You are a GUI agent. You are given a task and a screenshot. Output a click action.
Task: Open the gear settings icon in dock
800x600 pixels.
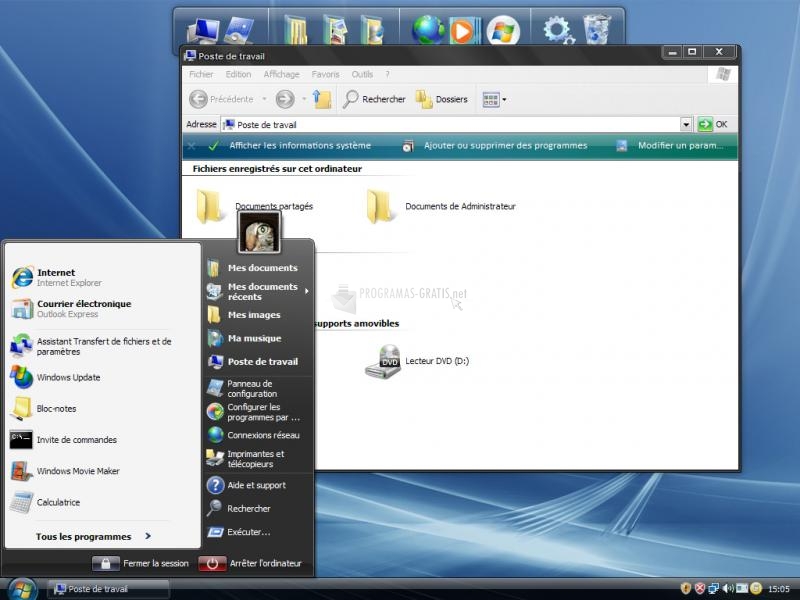[558, 30]
